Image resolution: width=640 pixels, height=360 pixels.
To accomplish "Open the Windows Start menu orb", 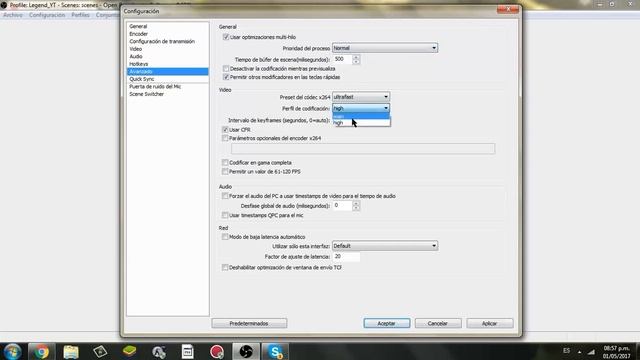I will point(12,351).
